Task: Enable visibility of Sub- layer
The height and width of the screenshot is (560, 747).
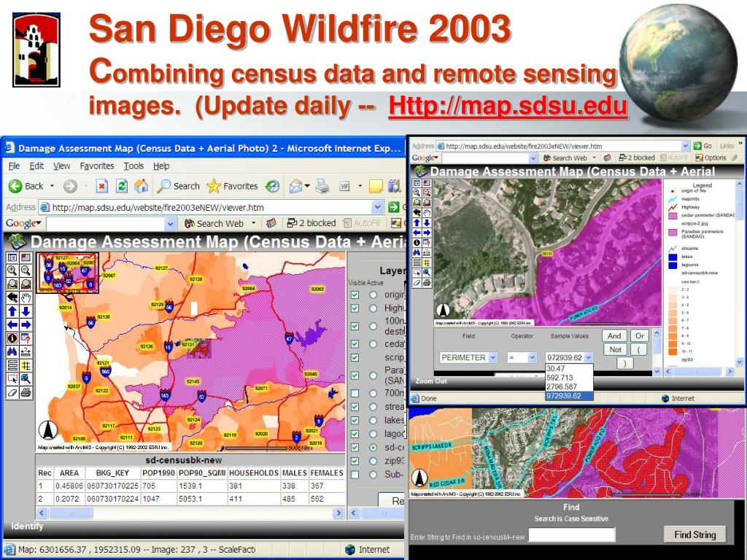Action: (x=355, y=474)
